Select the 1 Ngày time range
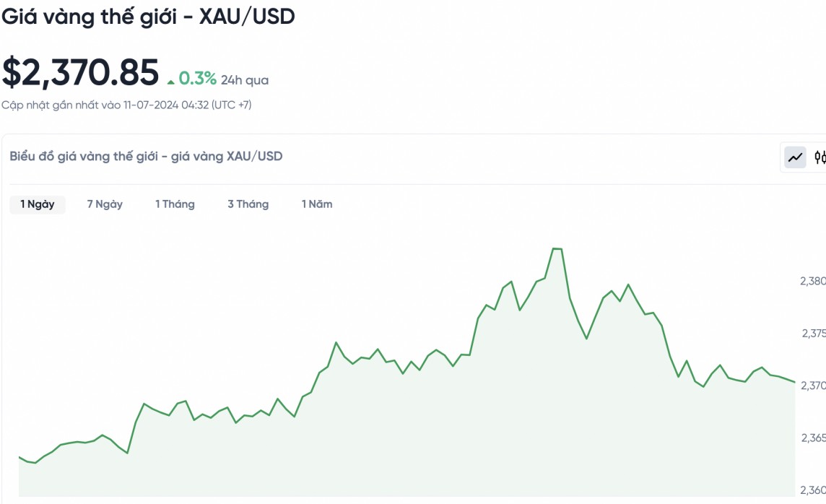826x504 pixels. point(38,204)
